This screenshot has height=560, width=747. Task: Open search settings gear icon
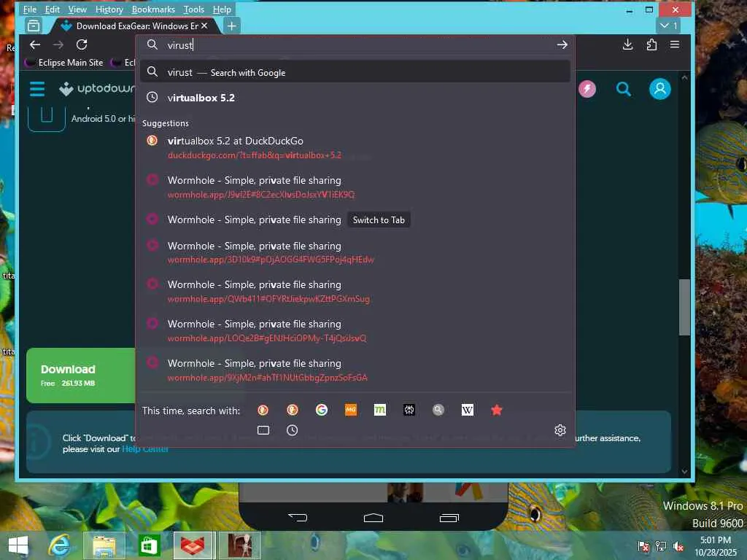(560, 430)
